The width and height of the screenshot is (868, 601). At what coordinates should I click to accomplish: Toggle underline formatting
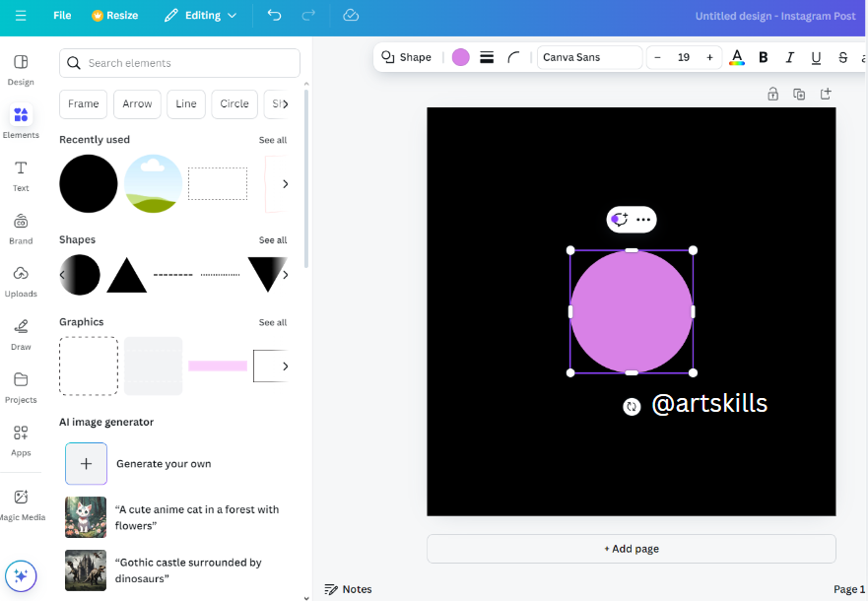click(816, 57)
